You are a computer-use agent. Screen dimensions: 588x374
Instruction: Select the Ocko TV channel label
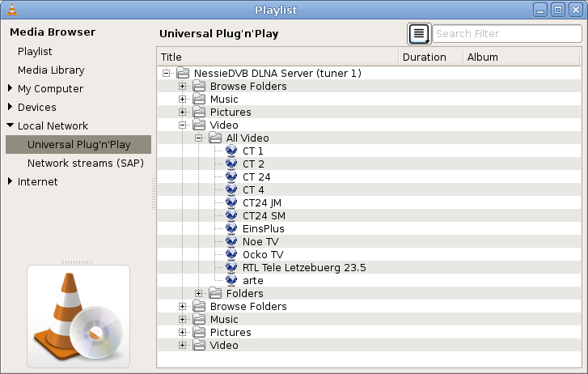[263, 254]
